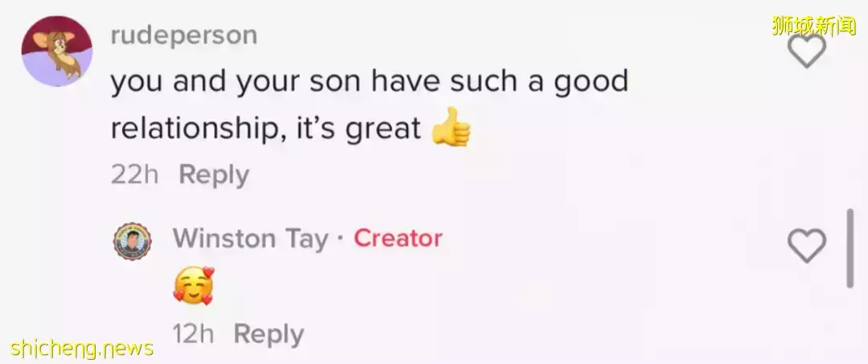Viewport: 868px width, 364px height.
Task: Click the Winston Tay username
Action: click(251, 239)
